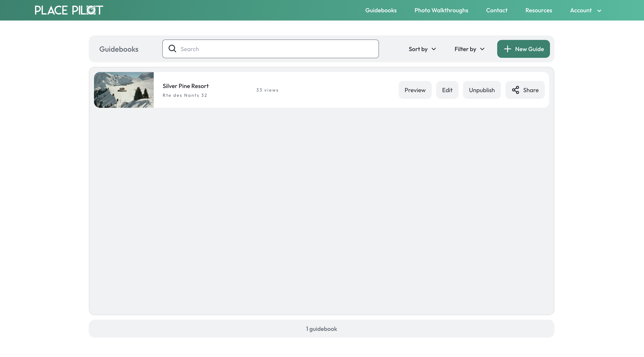Open the Sort by dropdown
Screen dimensions: 644x357
pyautogui.click(x=422, y=49)
